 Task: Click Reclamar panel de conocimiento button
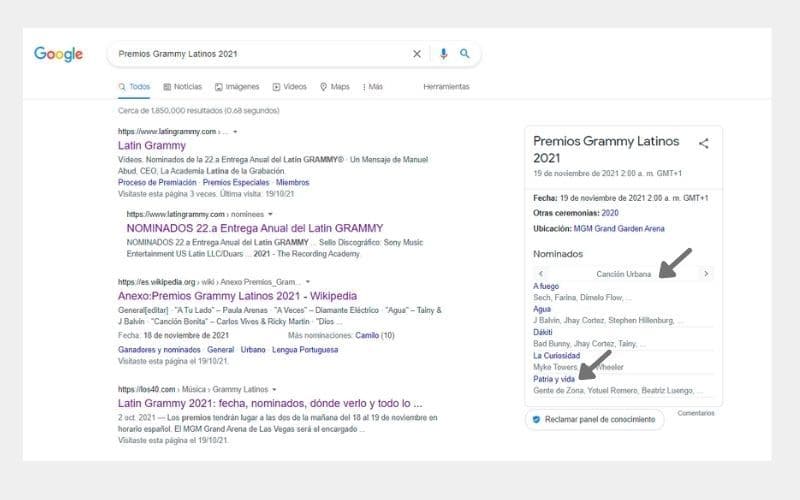coord(594,419)
